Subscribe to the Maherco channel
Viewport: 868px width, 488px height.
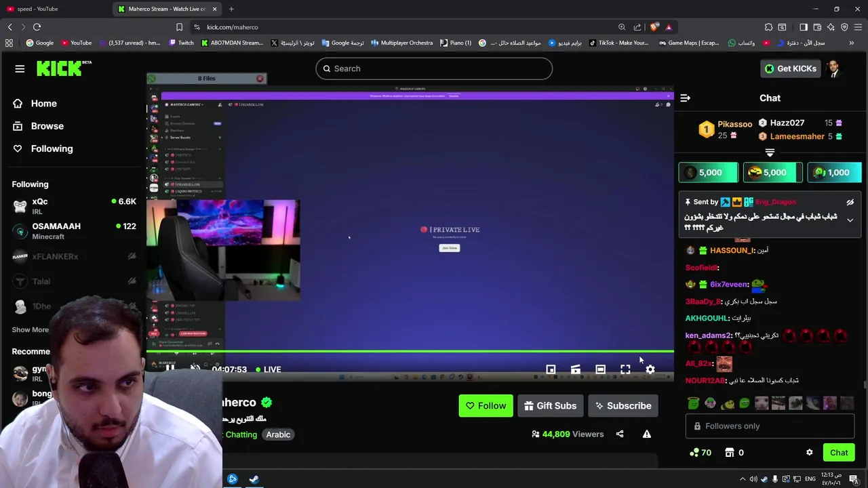(623, 406)
